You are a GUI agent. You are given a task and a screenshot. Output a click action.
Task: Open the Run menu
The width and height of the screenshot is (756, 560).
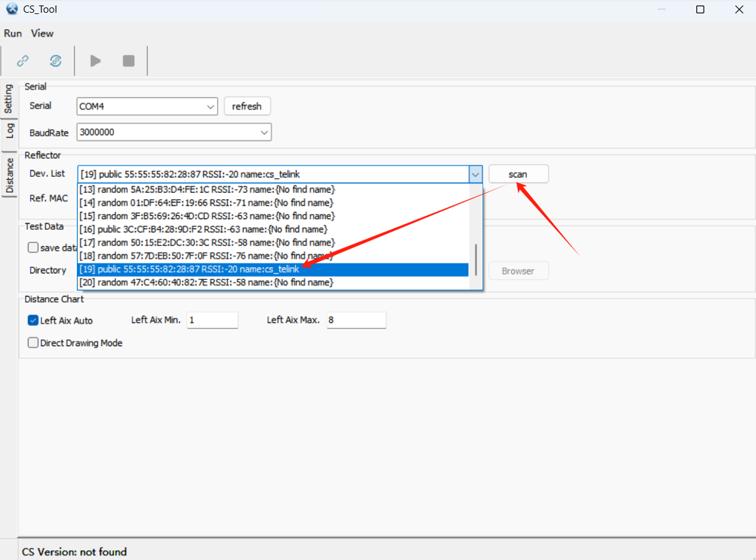[x=13, y=33]
